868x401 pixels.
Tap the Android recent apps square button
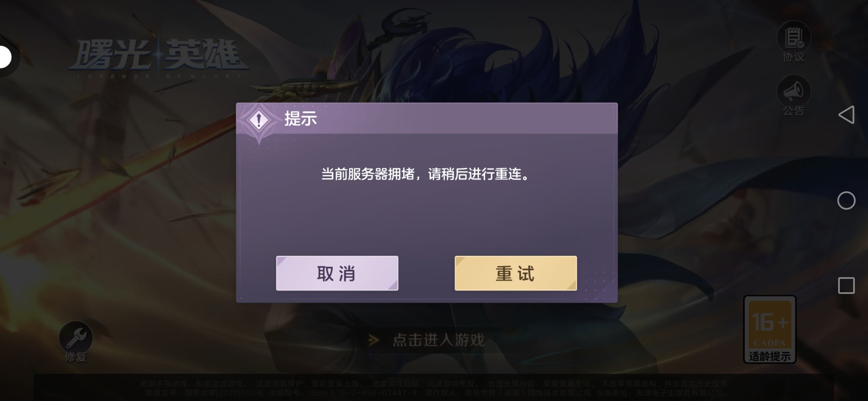coord(846,286)
